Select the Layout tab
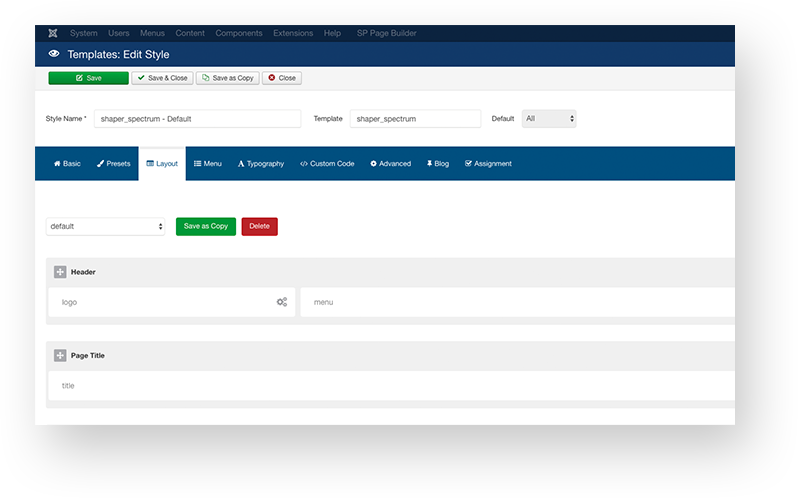798x498 pixels. click(x=162, y=164)
